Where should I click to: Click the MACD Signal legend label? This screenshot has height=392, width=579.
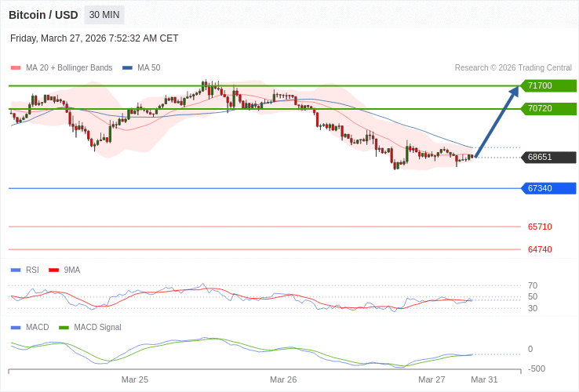click(97, 328)
